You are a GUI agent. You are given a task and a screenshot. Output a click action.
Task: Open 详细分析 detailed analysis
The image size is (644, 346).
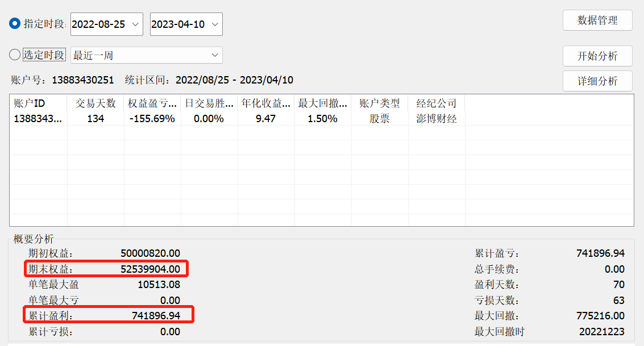597,81
